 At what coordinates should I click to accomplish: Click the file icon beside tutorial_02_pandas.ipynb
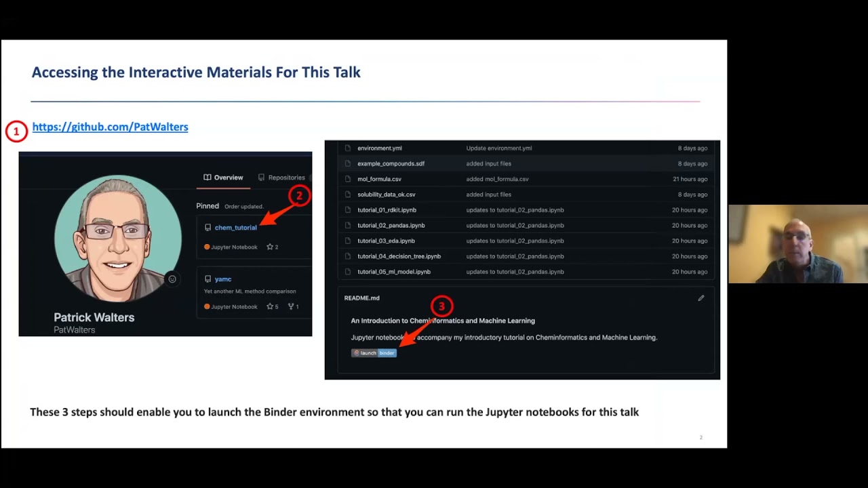(348, 226)
